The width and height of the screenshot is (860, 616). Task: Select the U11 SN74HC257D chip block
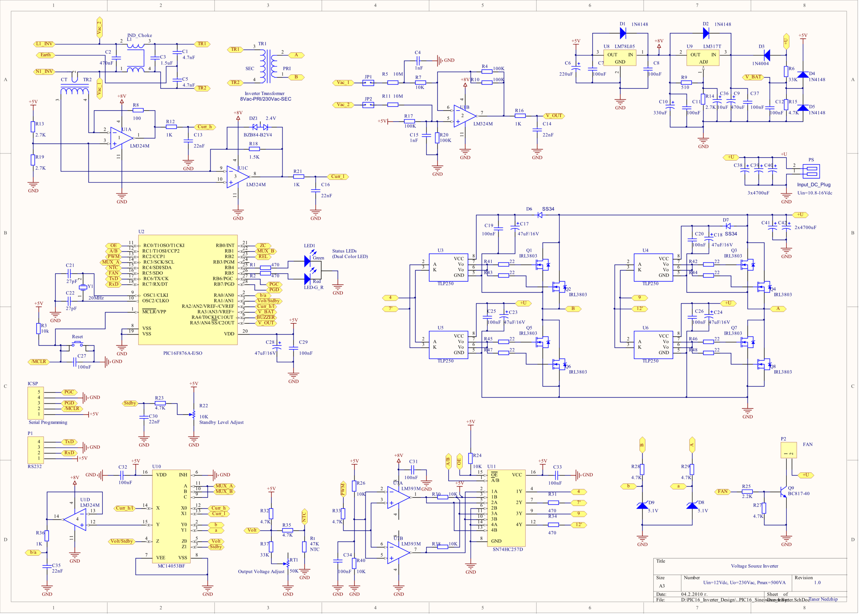click(506, 508)
